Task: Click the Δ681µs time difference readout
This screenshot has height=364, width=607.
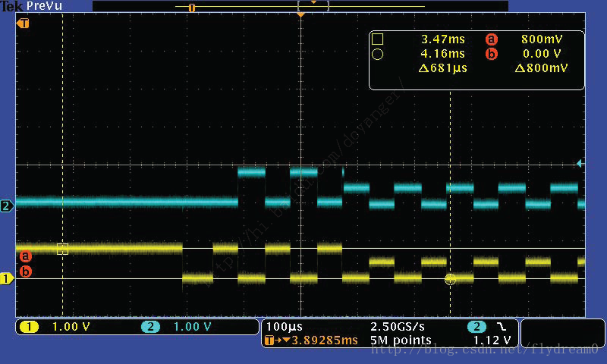Action: click(443, 68)
